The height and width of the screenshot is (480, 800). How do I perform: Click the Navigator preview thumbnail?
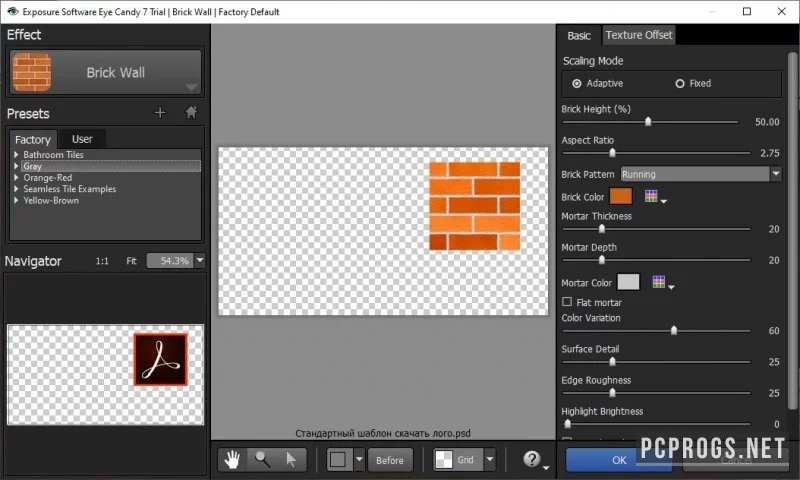[106, 375]
